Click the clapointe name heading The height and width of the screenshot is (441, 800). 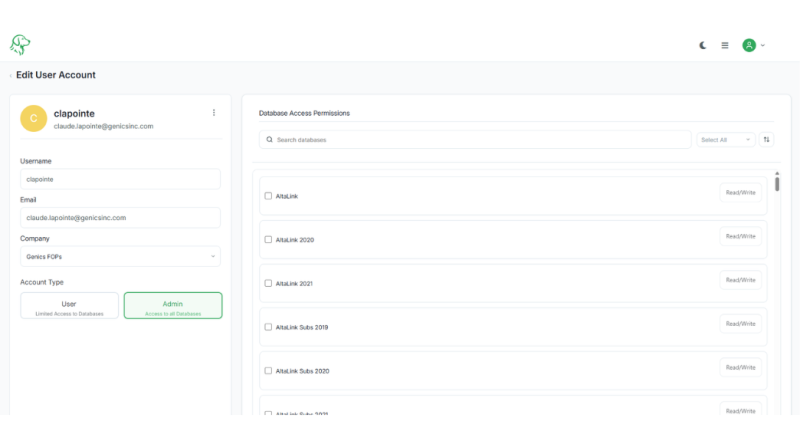[x=74, y=113]
